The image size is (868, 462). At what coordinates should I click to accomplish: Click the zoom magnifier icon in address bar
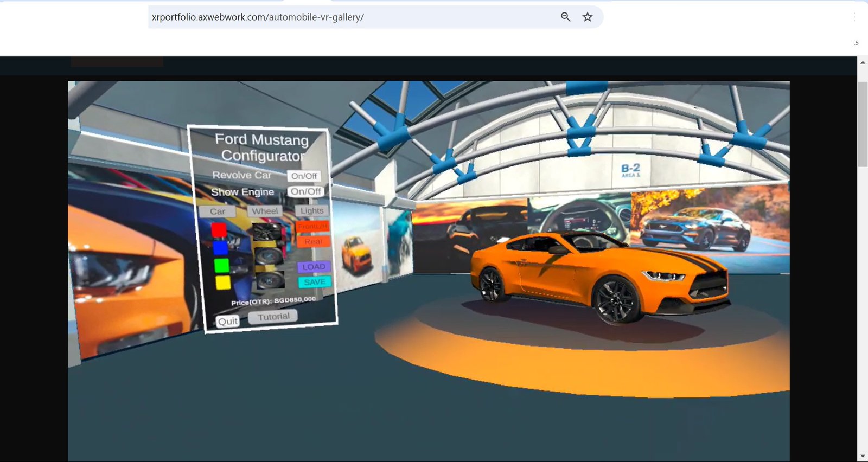tap(565, 17)
